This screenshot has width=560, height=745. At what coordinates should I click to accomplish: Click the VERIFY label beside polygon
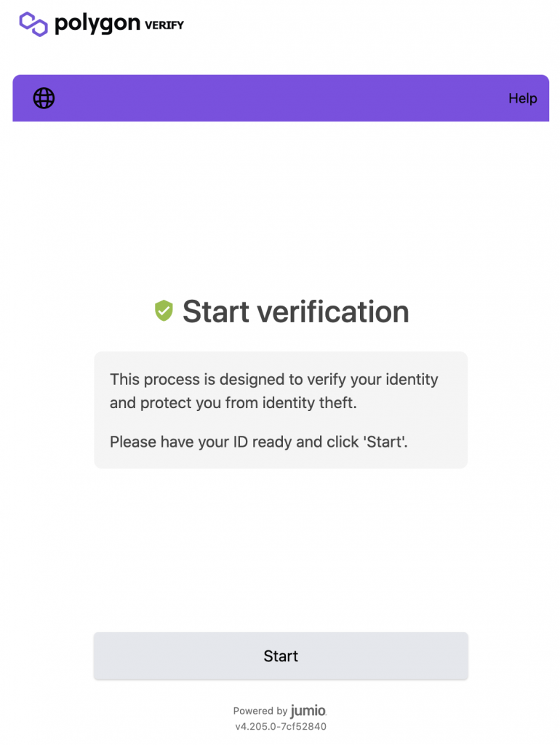[x=164, y=25]
